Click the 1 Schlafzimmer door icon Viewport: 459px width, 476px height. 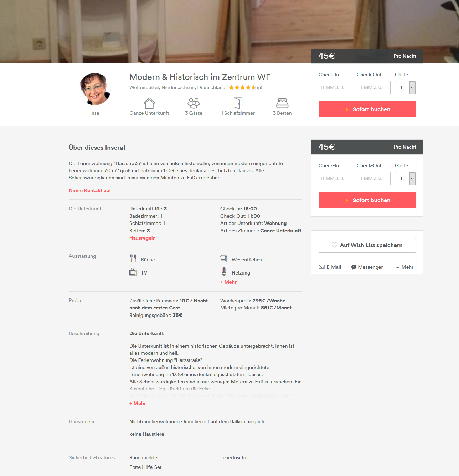[238, 103]
